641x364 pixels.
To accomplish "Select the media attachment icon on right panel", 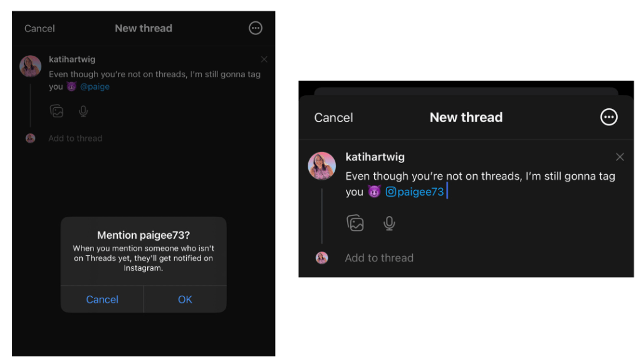I will (x=356, y=222).
